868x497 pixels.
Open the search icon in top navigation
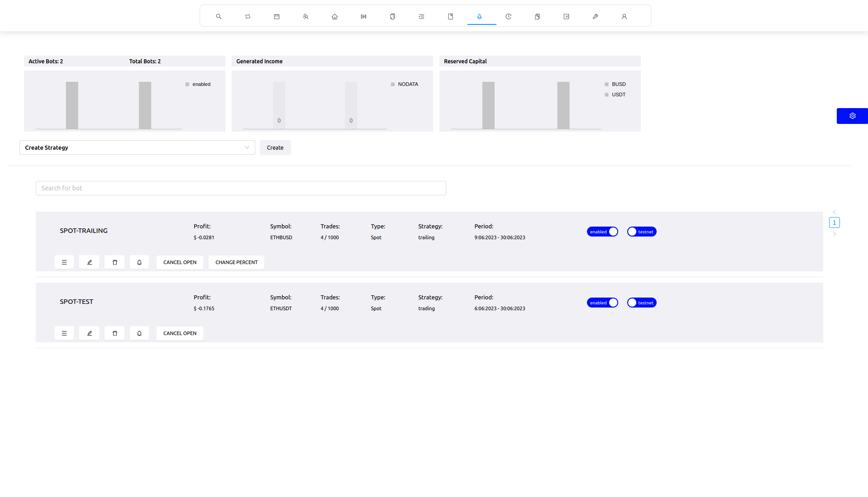(x=219, y=16)
